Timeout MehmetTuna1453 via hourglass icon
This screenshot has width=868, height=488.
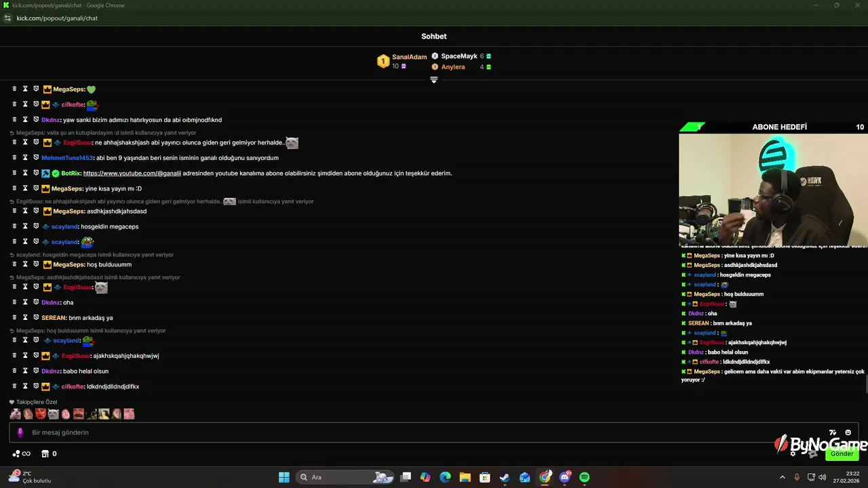pyautogui.click(x=25, y=157)
